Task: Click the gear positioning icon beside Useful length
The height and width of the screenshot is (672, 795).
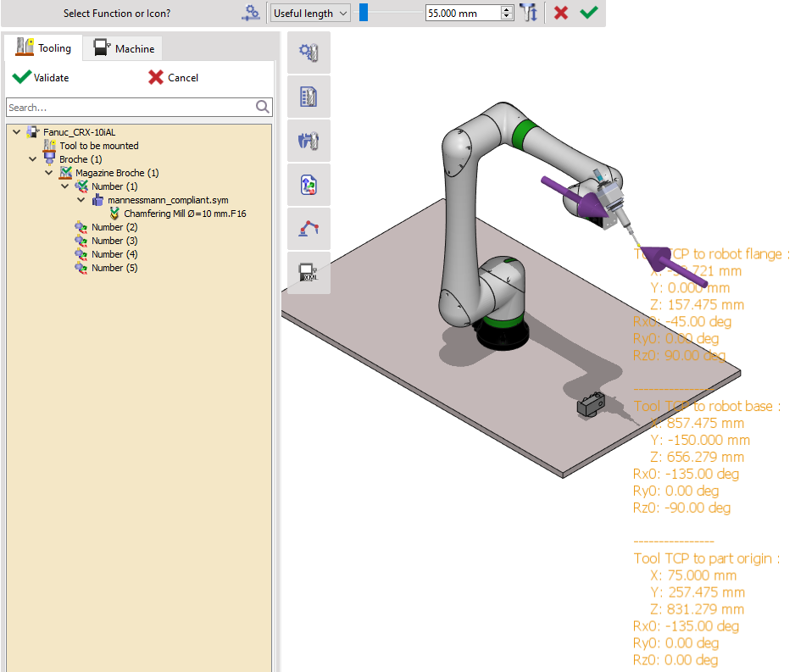Action: (251, 13)
